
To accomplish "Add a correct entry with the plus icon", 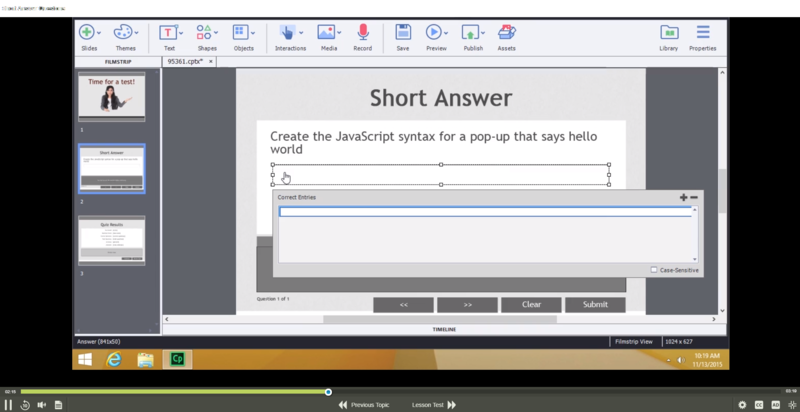I will pos(684,197).
